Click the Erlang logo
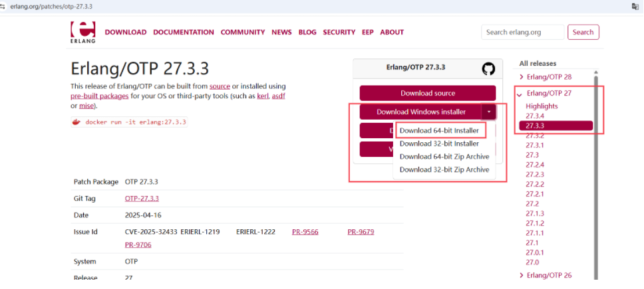The height and width of the screenshot is (289, 644). coord(83,32)
